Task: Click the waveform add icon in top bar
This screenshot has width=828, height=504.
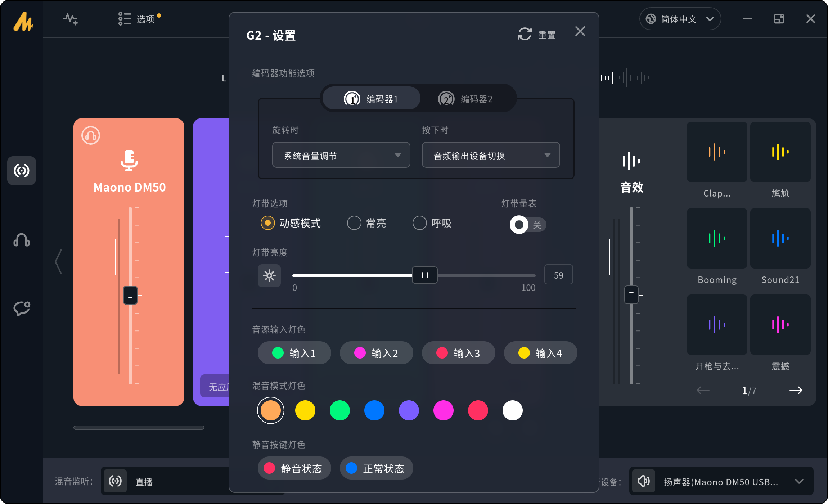Action: click(71, 19)
